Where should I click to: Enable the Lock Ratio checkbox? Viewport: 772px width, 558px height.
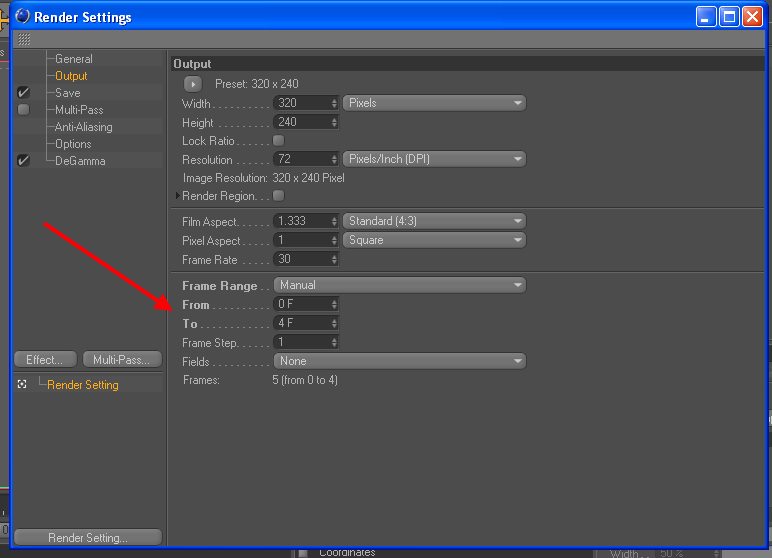click(x=279, y=140)
